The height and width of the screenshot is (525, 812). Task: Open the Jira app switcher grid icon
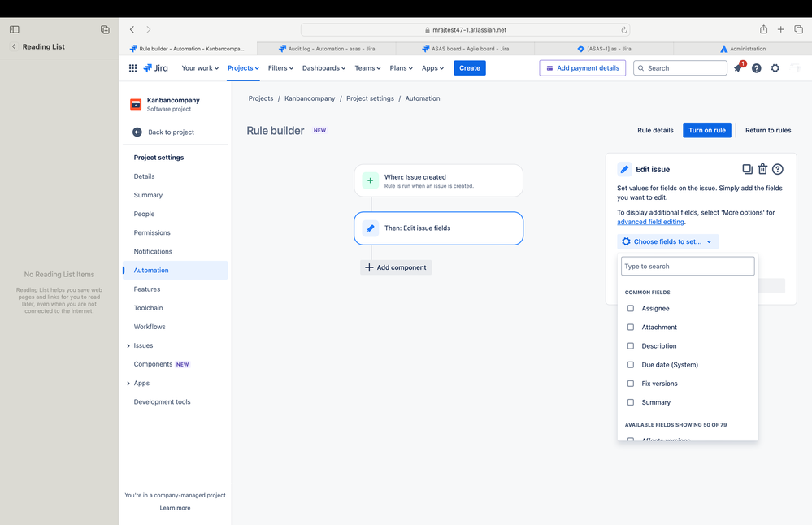click(x=132, y=67)
